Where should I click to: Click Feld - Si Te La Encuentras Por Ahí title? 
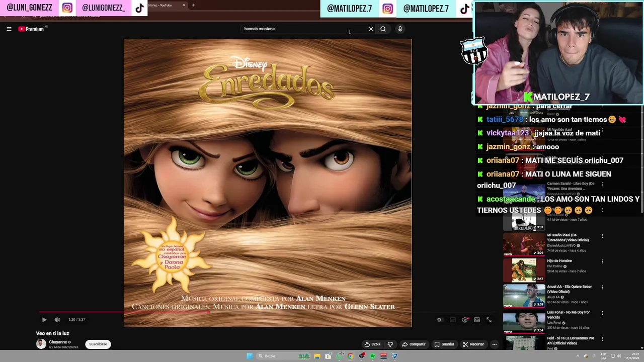pyautogui.click(x=571, y=340)
